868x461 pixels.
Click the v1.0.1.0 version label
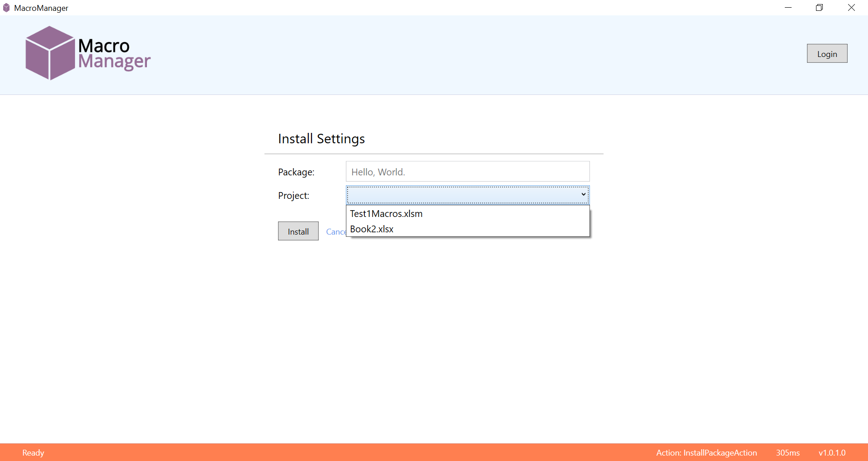click(832, 452)
